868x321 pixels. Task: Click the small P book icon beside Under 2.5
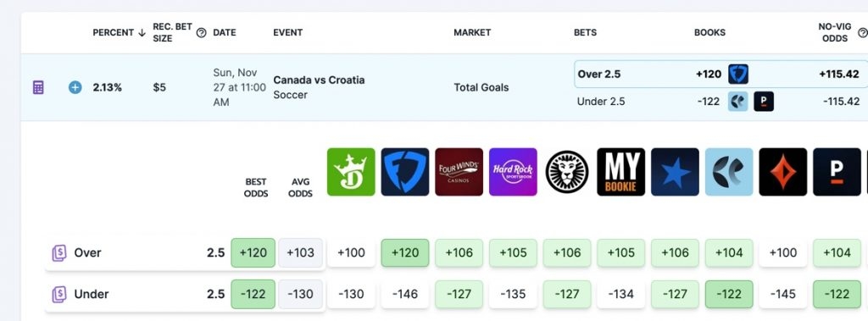pos(764,102)
